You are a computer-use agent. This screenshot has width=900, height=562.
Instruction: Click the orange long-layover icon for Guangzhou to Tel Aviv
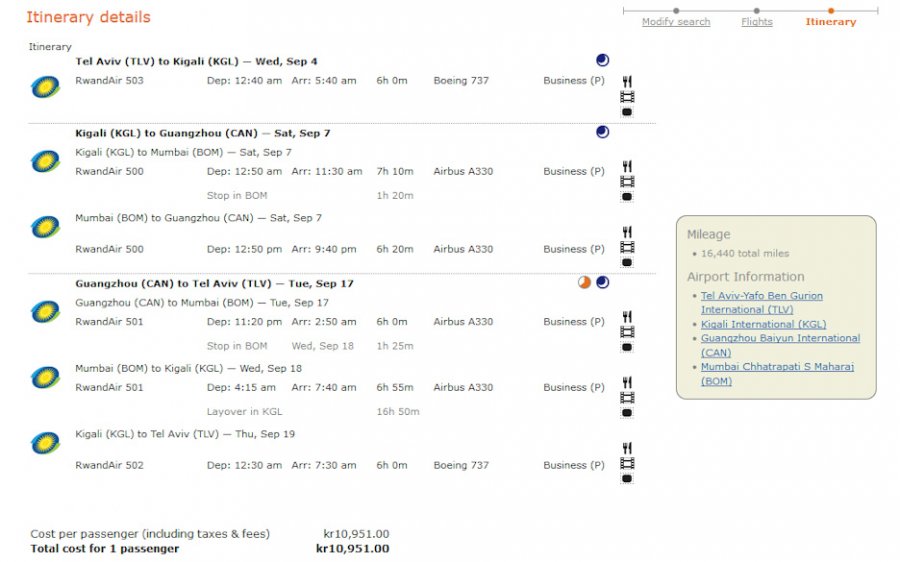pyautogui.click(x=584, y=282)
